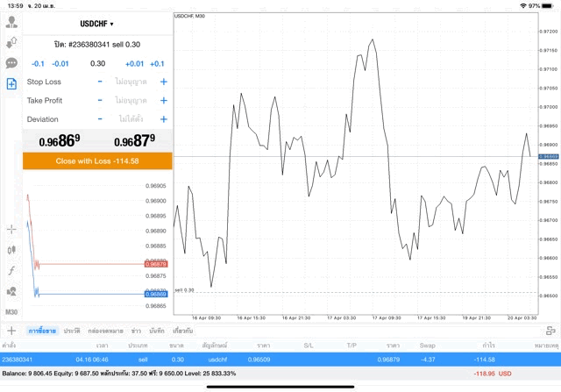Viewport: 561px width, 392px height.
Task: Open the accounts icon in the sidebar
Action: click(11, 21)
